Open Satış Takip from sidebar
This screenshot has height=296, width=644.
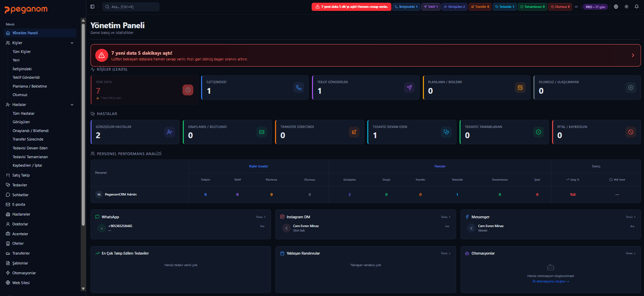[x=21, y=175]
